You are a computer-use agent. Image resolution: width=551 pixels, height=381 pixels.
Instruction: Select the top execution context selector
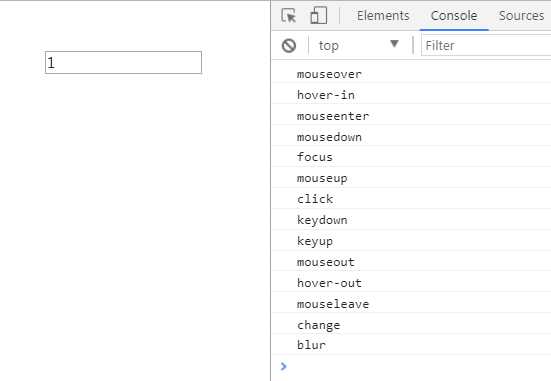point(359,45)
